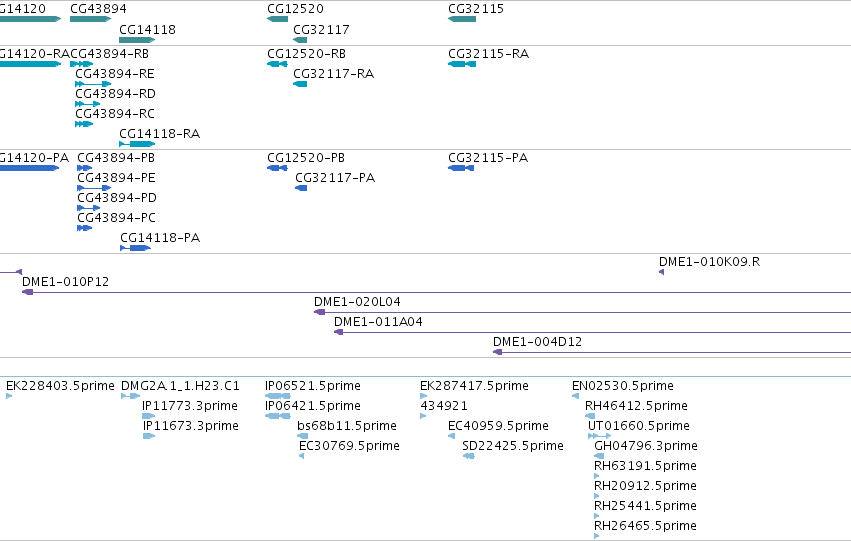
Task: Click the EK287417.5prime EST
Action: click(423, 396)
